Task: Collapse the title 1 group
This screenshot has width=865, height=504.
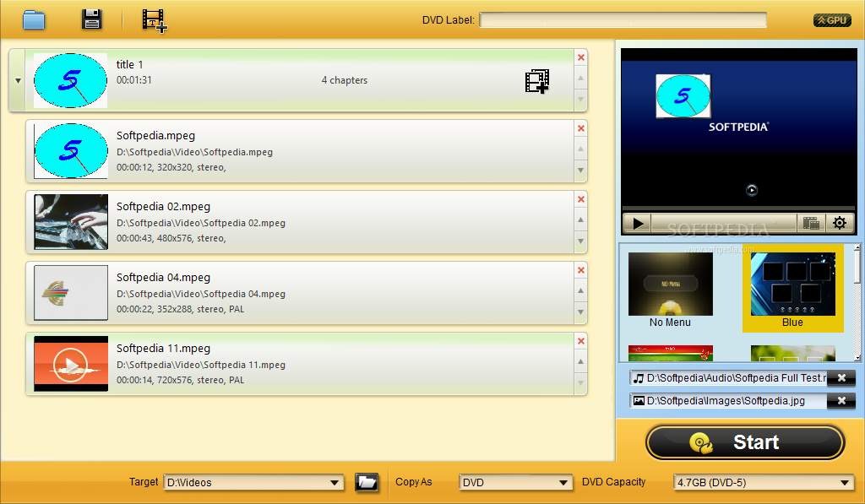Action: [x=18, y=80]
